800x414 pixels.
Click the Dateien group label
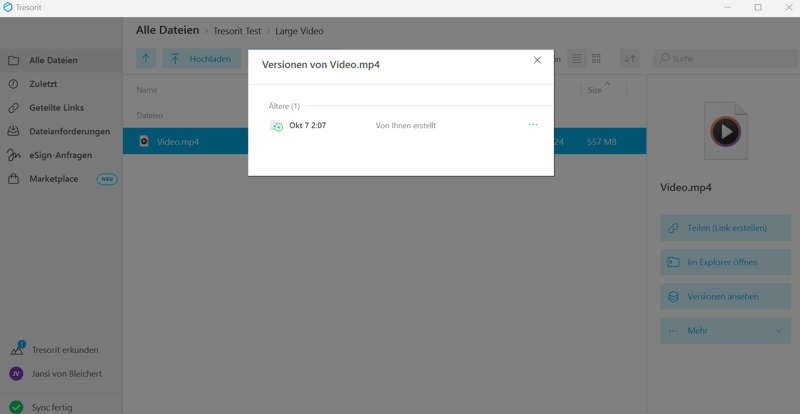(149, 115)
